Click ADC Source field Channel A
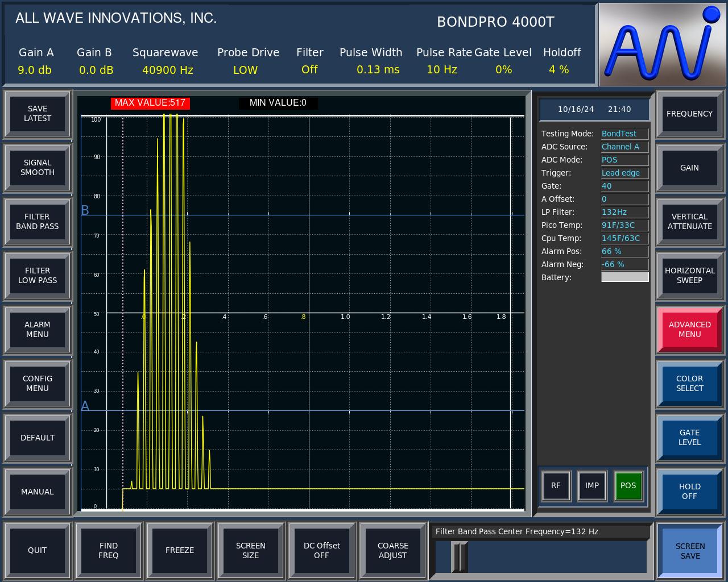Viewport: 728px width, 582px height. pyautogui.click(x=624, y=147)
